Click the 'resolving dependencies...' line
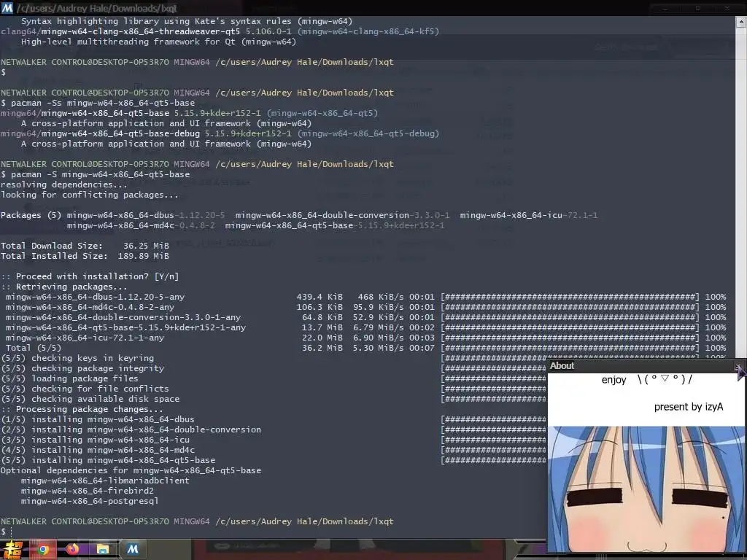Screen dimensions: 747x560 coord(64,184)
